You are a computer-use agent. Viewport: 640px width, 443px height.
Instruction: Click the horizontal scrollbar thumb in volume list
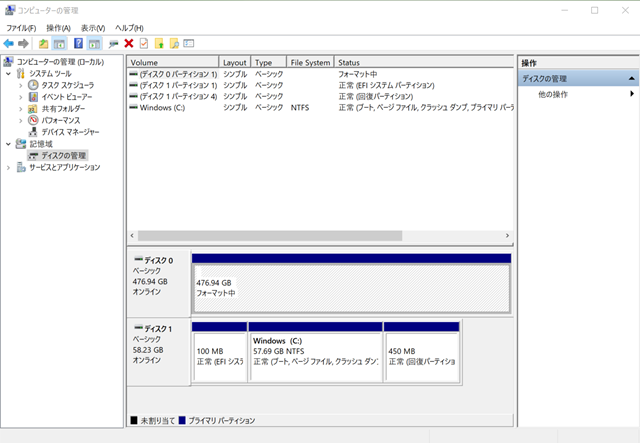point(270,236)
